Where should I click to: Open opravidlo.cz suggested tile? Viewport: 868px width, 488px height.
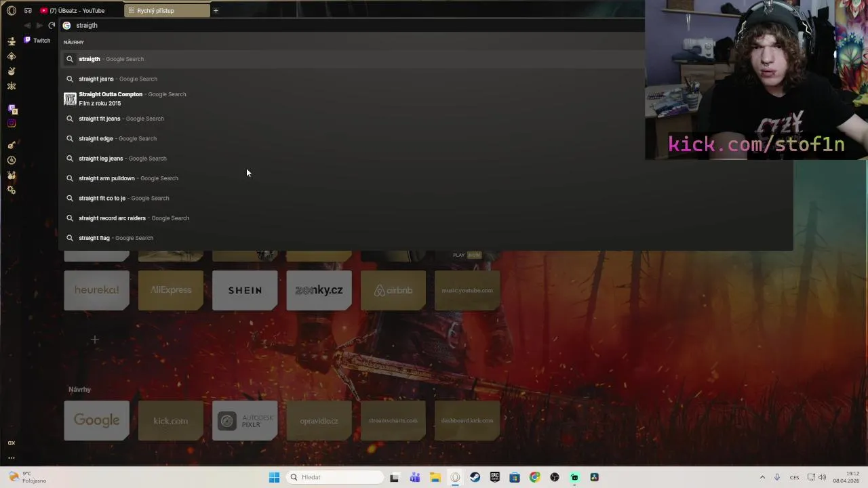[319, 420]
